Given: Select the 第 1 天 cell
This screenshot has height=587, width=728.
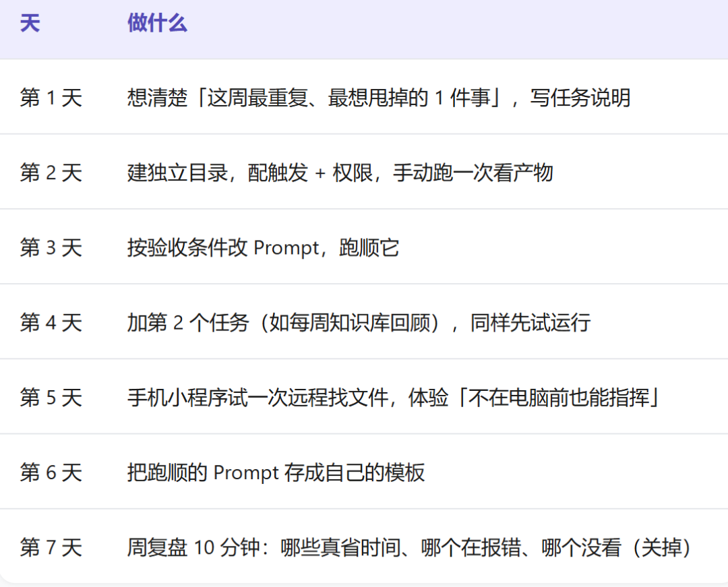Looking at the screenshot, I should [x=51, y=98].
